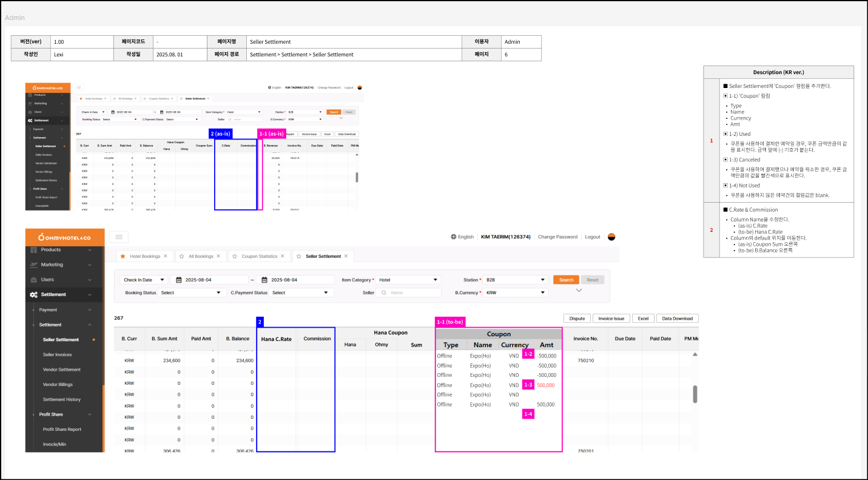The height and width of the screenshot is (480, 868).
Task: Open Seller Invoices in the to-be sidebar
Action: pyautogui.click(x=57, y=354)
